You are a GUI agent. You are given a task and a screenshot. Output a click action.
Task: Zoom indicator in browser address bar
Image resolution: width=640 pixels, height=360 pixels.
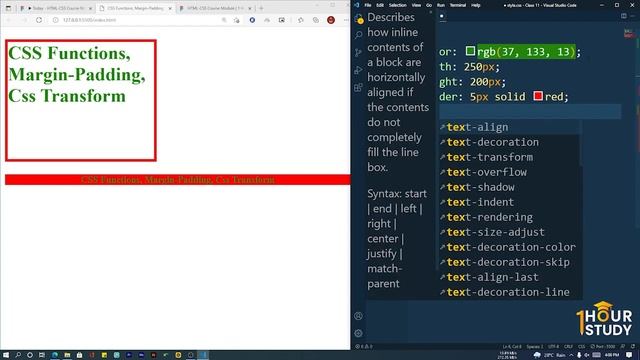click(x=224, y=20)
